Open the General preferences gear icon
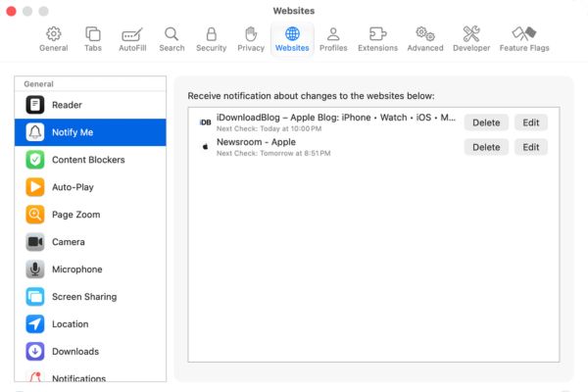588x392 pixels. point(54,33)
